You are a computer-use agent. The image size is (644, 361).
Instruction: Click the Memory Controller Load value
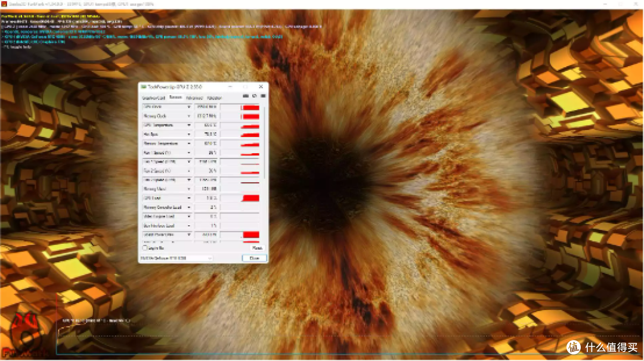click(206, 207)
